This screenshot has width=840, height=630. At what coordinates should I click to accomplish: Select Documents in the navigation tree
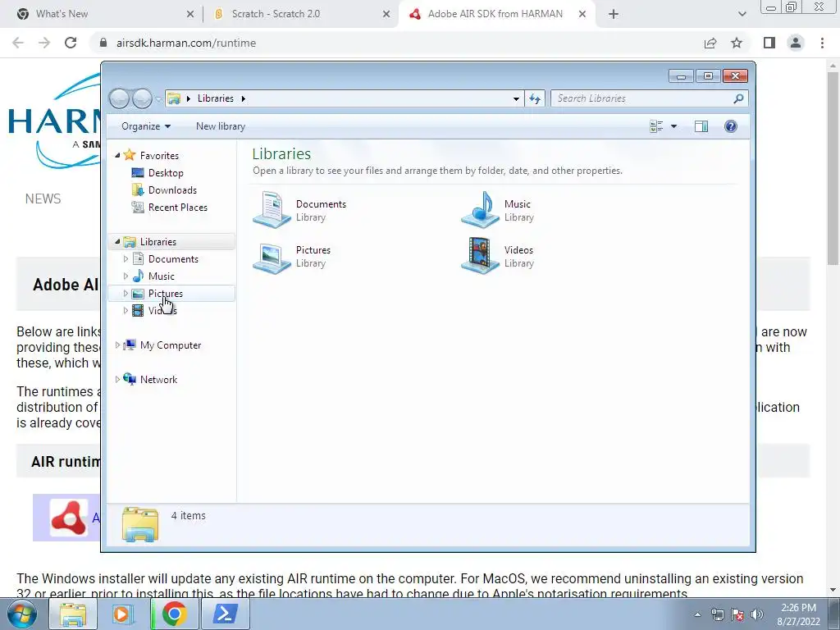(173, 258)
